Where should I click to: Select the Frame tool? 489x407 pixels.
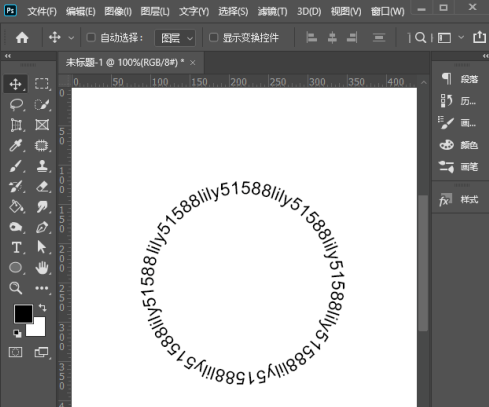click(42, 125)
